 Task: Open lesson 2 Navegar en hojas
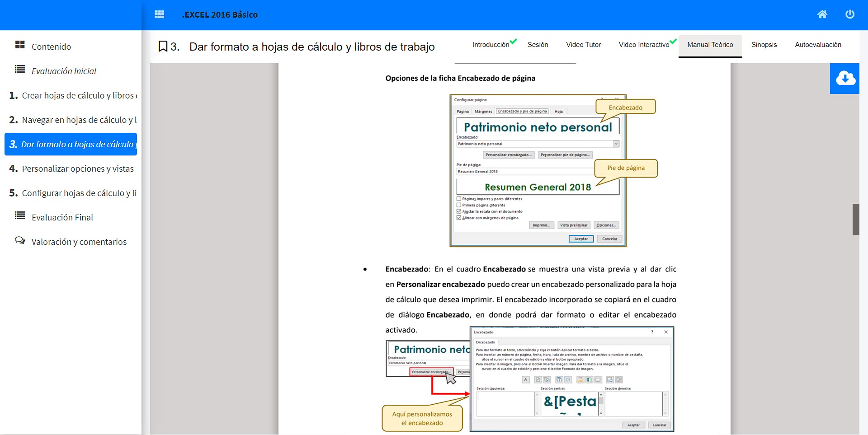tap(71, 120)
